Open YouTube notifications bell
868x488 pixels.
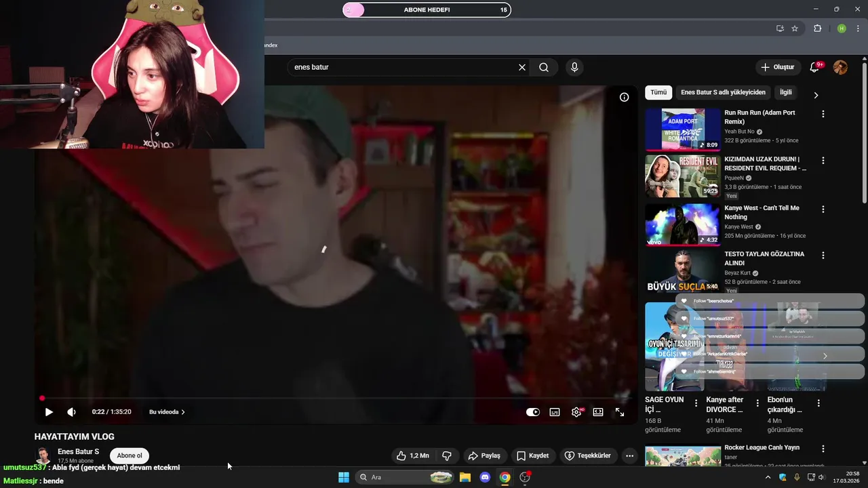(814, 67)
